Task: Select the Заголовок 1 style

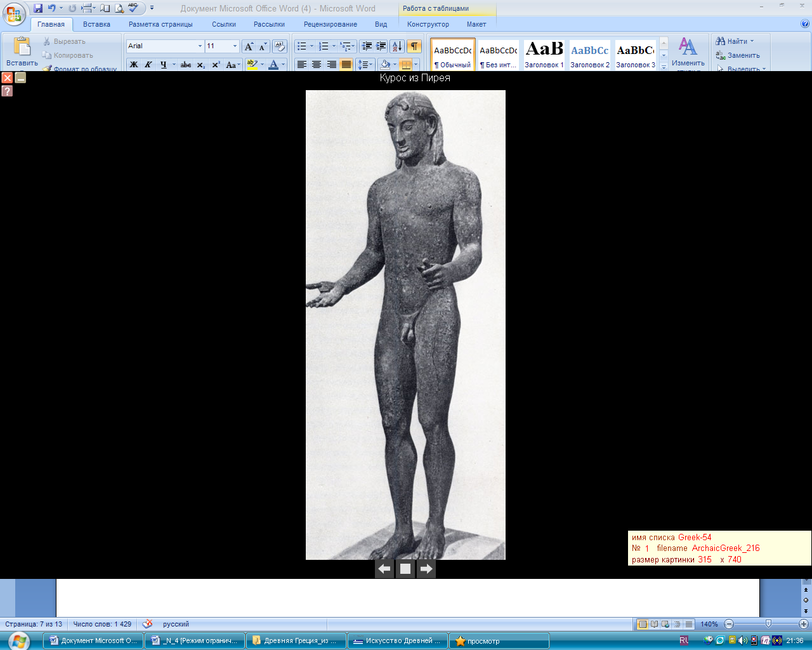Action: click(x=544, y=55)
